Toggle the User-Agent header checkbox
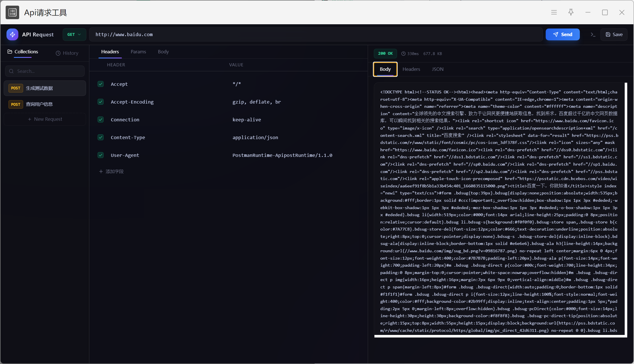Image resolution: width=634 pixels, height=364 pixels. [x=101, y=155]
